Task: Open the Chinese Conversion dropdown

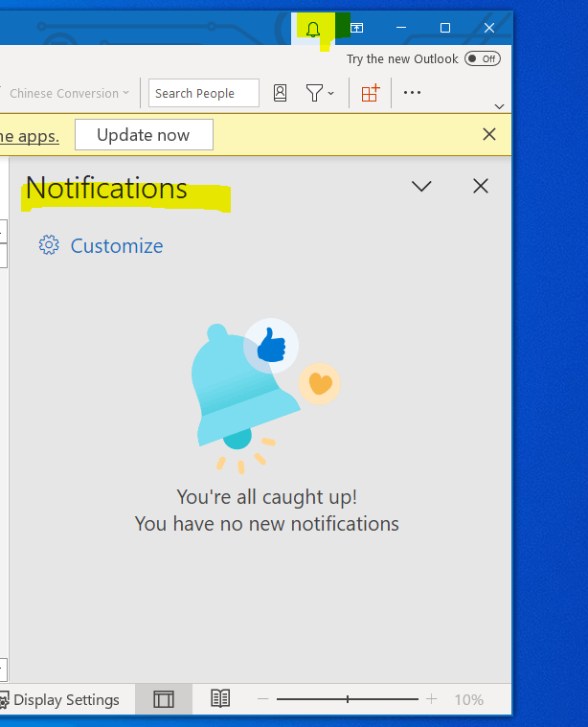Action: (x=69, y=93)
